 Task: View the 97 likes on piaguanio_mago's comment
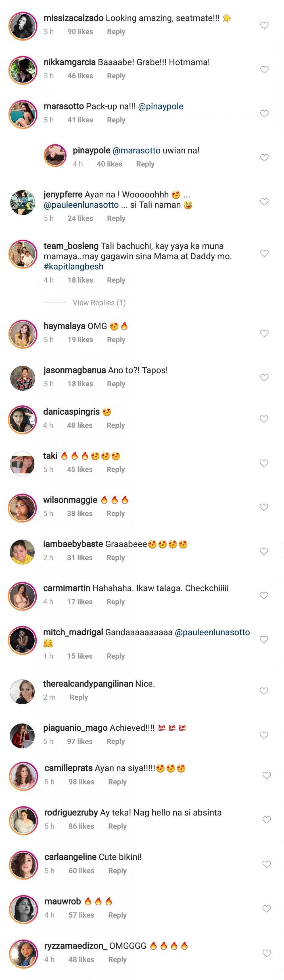(80, 741)
